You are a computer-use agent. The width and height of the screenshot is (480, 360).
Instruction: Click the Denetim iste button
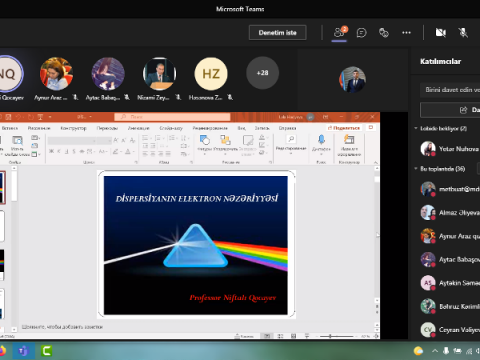point(277,33)
